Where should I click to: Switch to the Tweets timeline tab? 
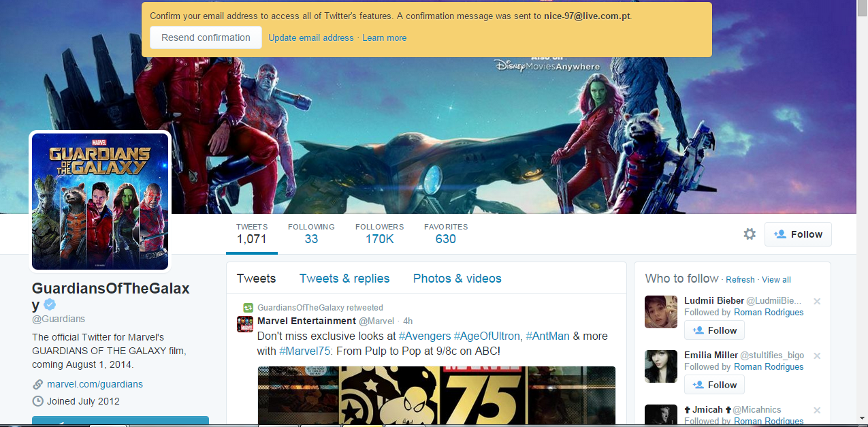[x=256, y=279]
